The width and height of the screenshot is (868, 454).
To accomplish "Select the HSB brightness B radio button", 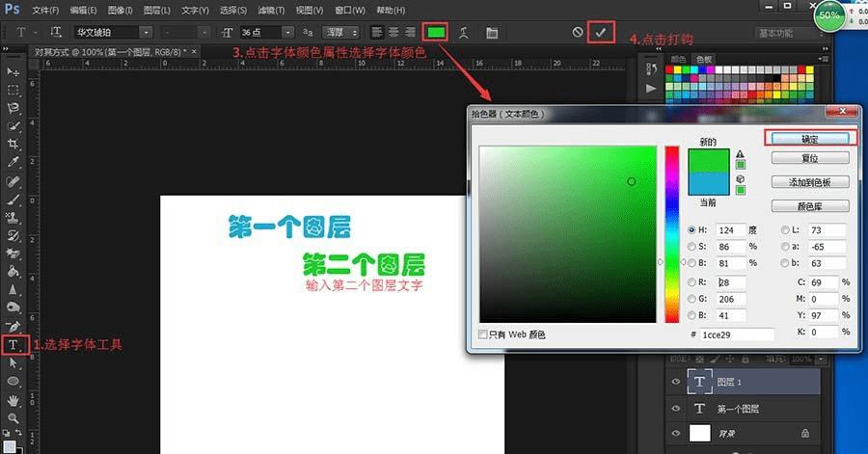I will (692, 263).
